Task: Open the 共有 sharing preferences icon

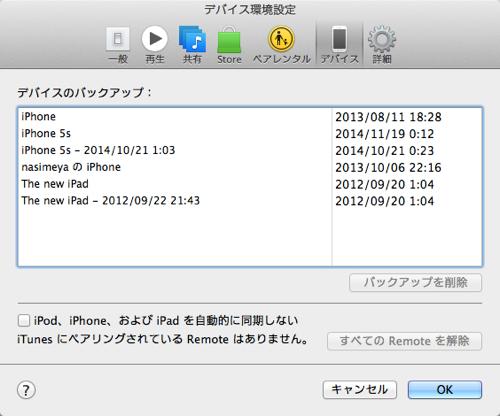Action: (192, 45)
